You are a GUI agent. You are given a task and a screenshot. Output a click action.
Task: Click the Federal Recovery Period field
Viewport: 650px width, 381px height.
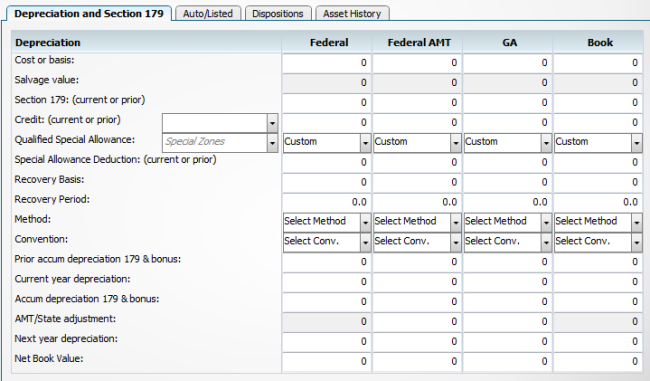click(326, 202)
